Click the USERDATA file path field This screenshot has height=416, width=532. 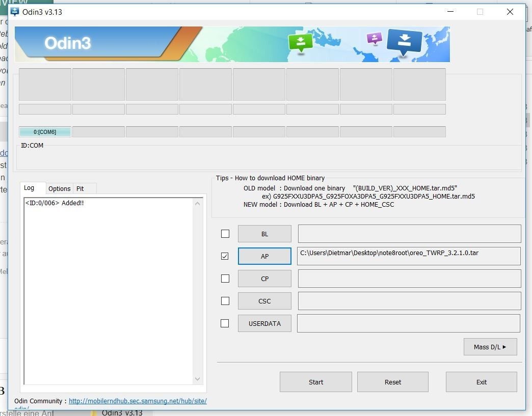409,323
